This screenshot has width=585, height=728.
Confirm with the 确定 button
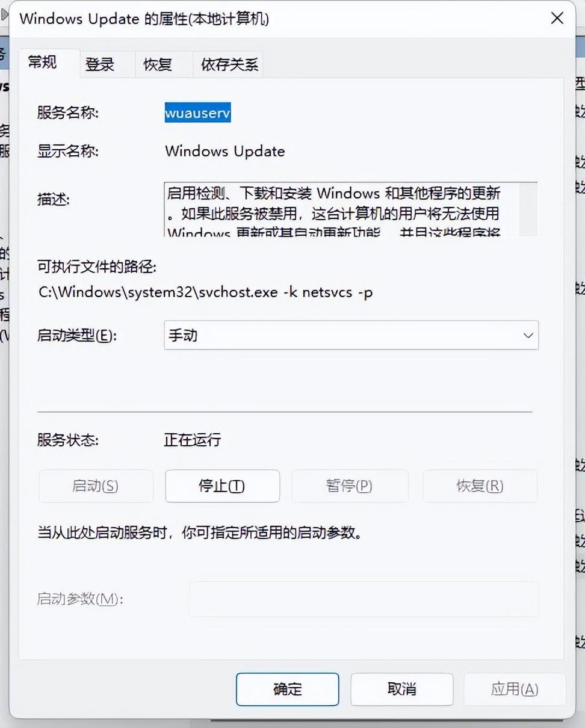click(x=288, y=689)
